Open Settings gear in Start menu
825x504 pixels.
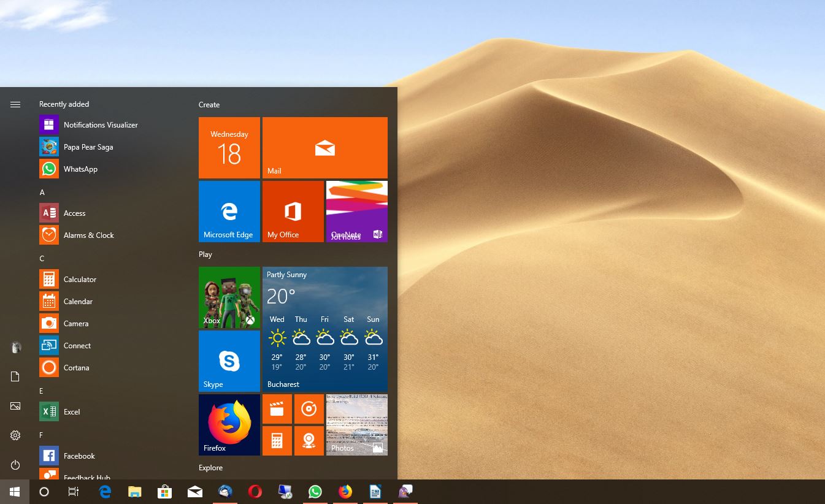(x=15, y=435)
